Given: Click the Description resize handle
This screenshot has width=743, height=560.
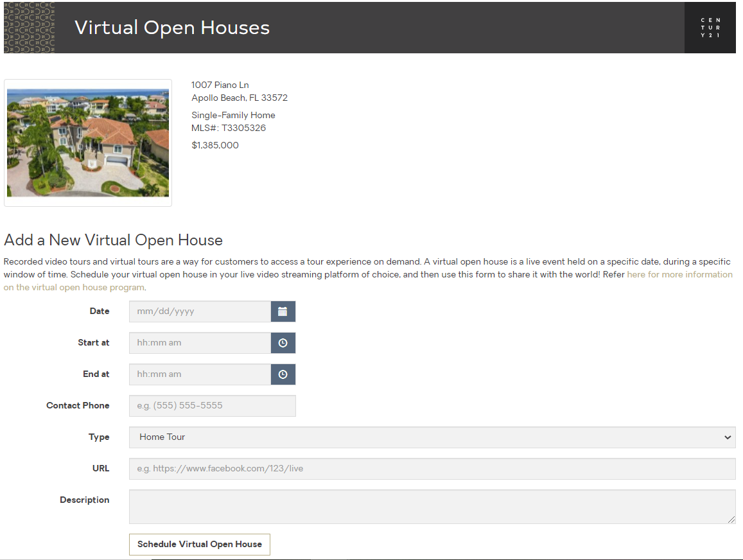Looking at the screenshot, I should [x=731, y=520].
